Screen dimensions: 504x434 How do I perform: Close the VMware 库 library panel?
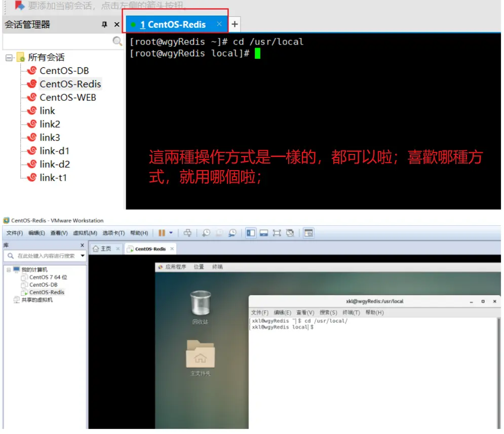[82, 245]
